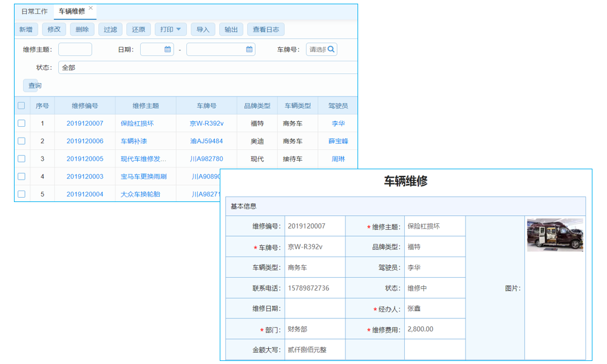Click the driver link 李华

pyautogui.click(x=338, y=123)
